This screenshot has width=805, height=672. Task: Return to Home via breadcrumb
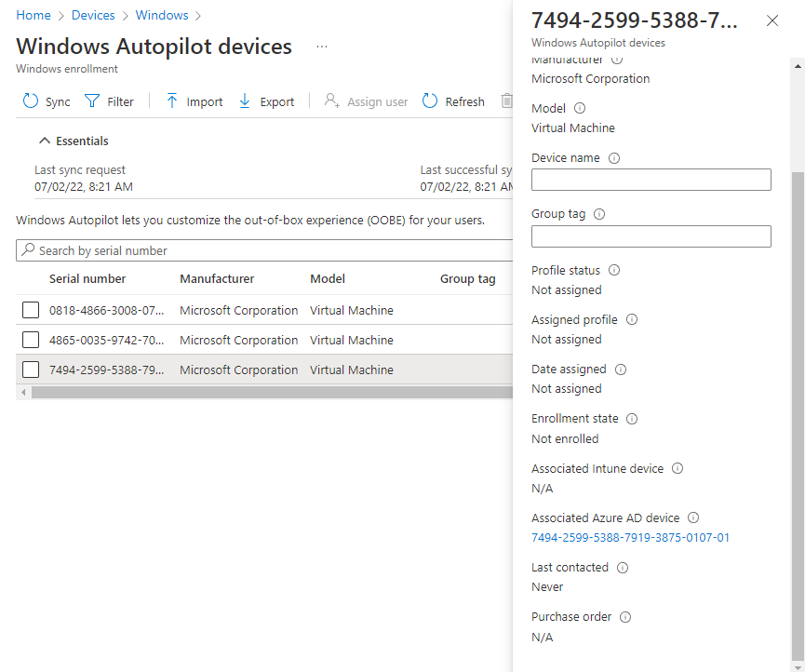[x=33, y=15]
